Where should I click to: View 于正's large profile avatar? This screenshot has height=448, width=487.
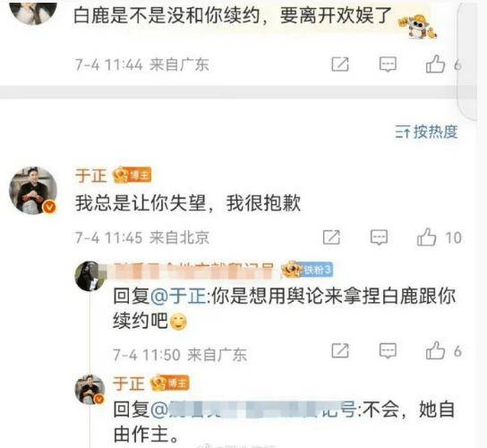point(33,191)
